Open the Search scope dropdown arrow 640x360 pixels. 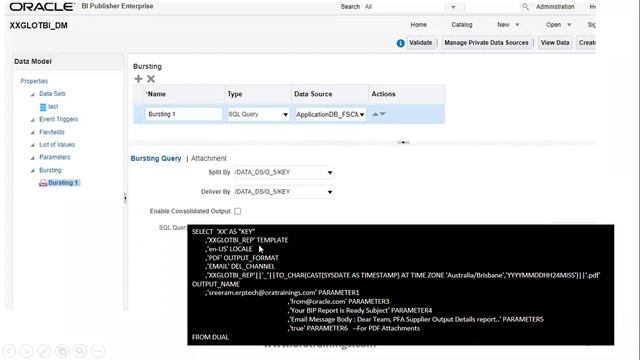(x=453, y=7)
